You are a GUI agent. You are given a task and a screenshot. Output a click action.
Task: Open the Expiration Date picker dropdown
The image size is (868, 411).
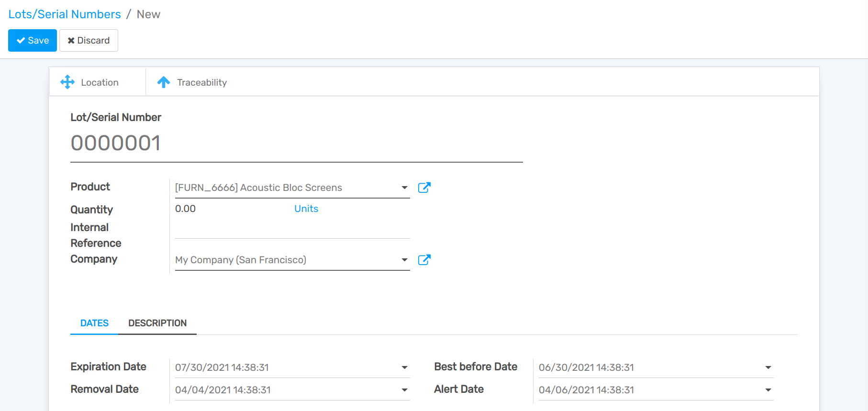coord(404,367)
